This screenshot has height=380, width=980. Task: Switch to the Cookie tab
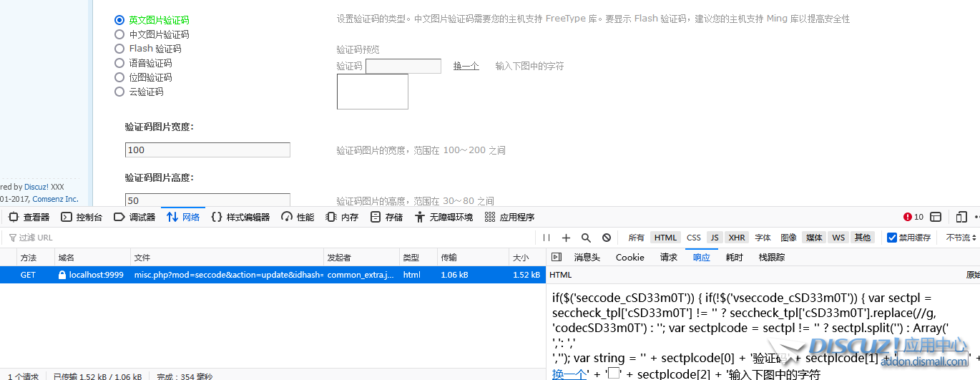[x=629, y=258]
